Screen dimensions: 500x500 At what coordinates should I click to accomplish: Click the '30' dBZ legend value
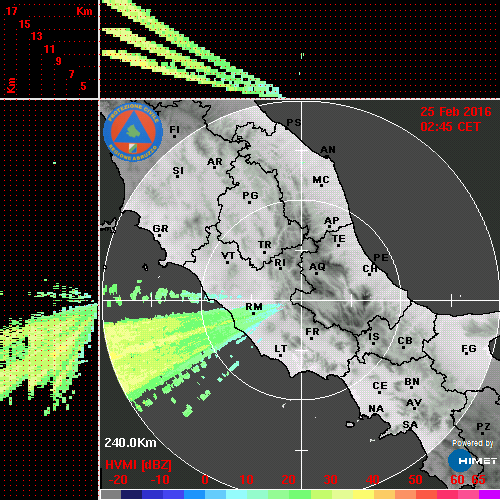(330, 480)
